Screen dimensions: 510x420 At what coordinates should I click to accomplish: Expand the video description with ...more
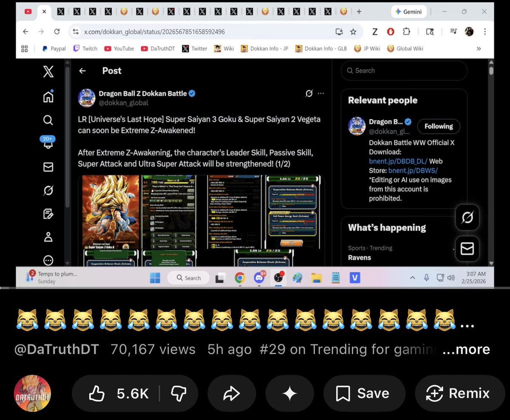[466, 350]
